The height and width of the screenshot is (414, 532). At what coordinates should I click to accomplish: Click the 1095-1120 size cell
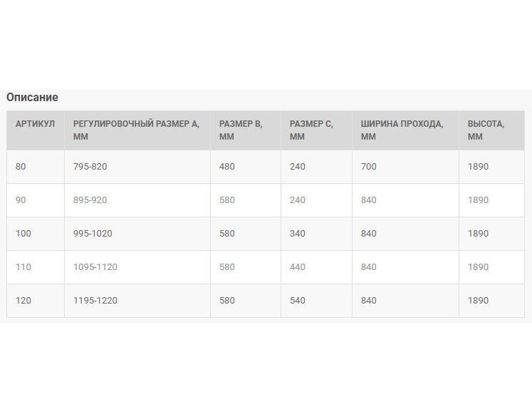137,267
